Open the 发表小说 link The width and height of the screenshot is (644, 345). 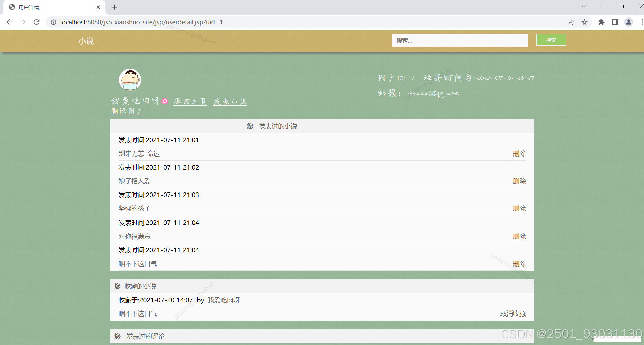(x=230, y=101)
